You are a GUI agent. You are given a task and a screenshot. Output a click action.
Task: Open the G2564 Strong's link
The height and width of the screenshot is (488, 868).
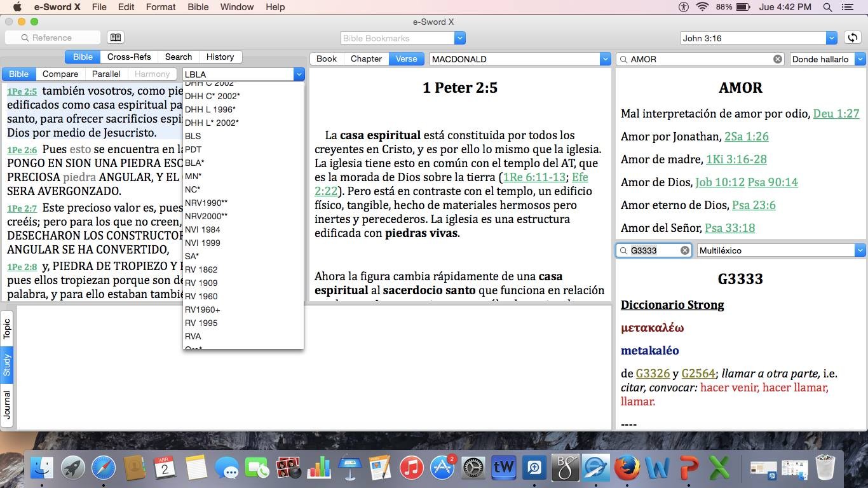[698, 374]
